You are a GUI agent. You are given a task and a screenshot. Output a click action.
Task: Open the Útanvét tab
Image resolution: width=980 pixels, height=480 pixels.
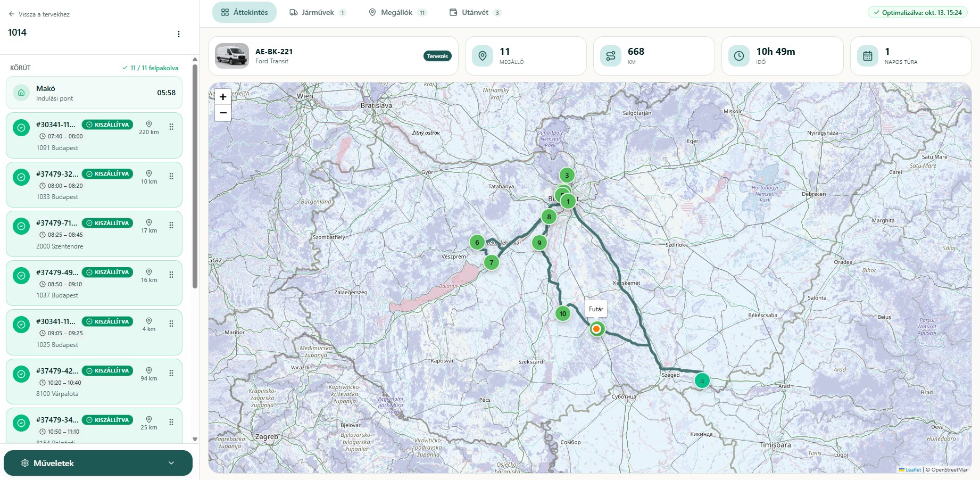click(x=475, y=12)
